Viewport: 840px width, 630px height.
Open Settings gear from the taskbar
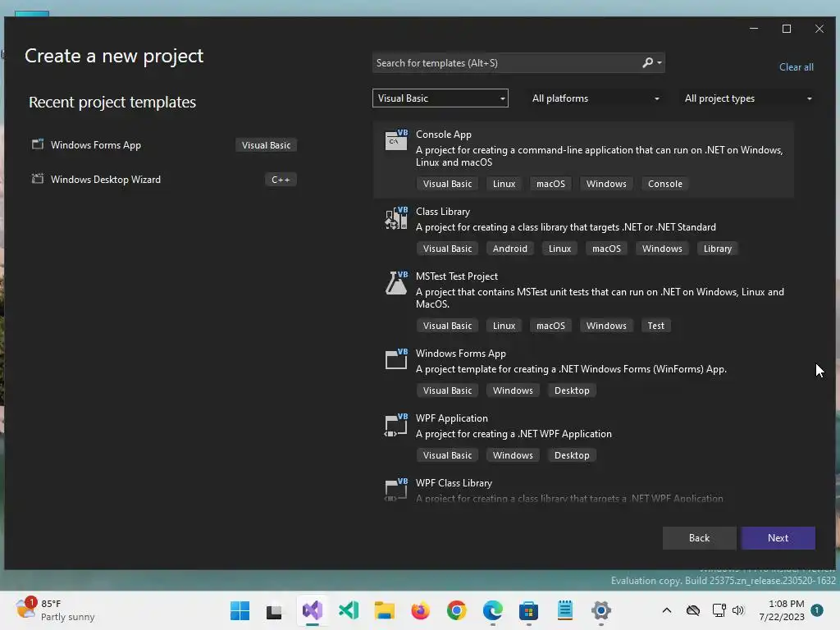(x=601, y=610)
